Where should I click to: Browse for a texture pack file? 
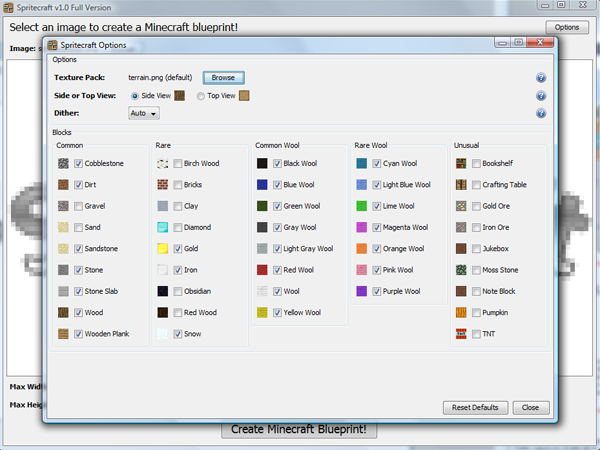click(x=224, y=77)
